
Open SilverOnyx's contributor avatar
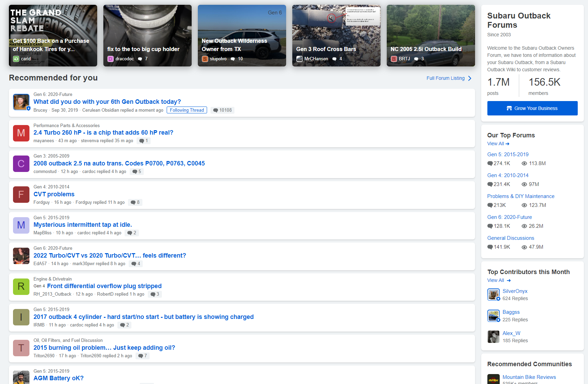pyautogui.click(x=493, y=295)
